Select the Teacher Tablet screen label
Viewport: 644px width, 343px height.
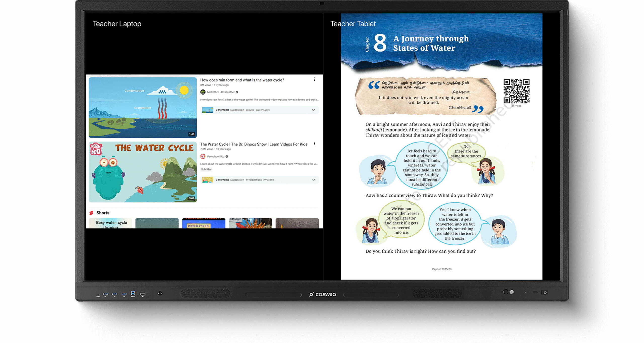pos(353,24)
